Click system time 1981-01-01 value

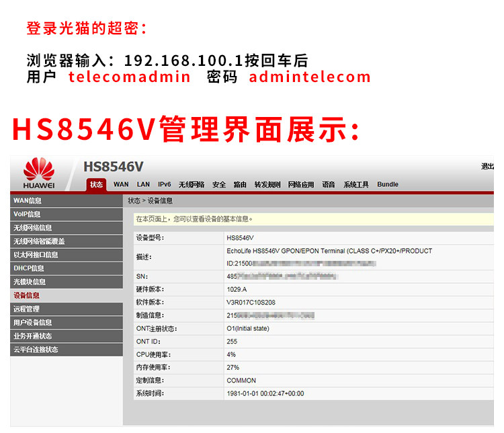tap(265, 393)
